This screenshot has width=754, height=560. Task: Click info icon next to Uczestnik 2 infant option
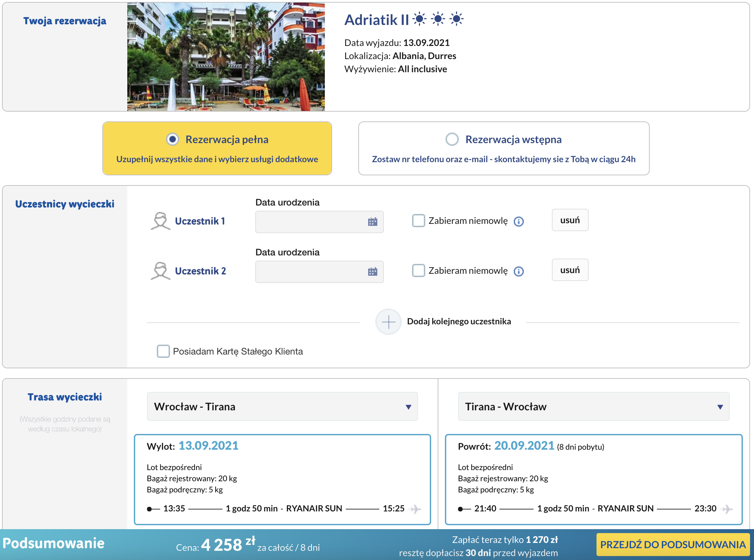(x=518, y=271)
